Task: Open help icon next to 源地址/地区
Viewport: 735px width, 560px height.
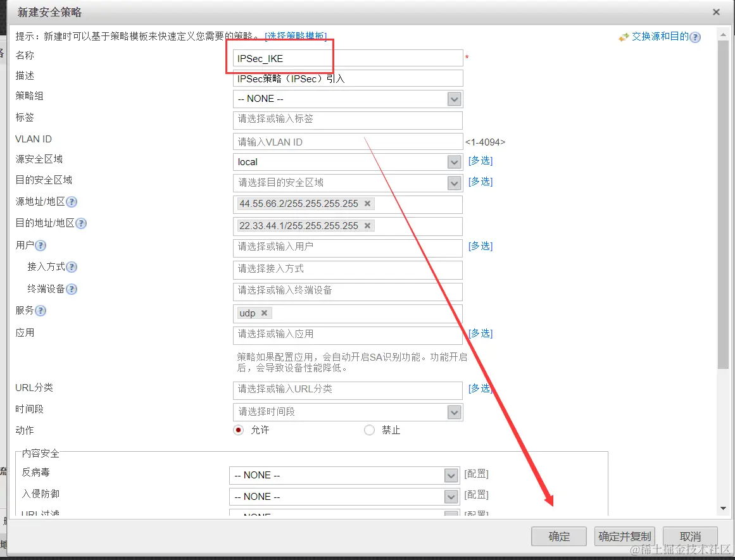Action: [x=72, y=202]
